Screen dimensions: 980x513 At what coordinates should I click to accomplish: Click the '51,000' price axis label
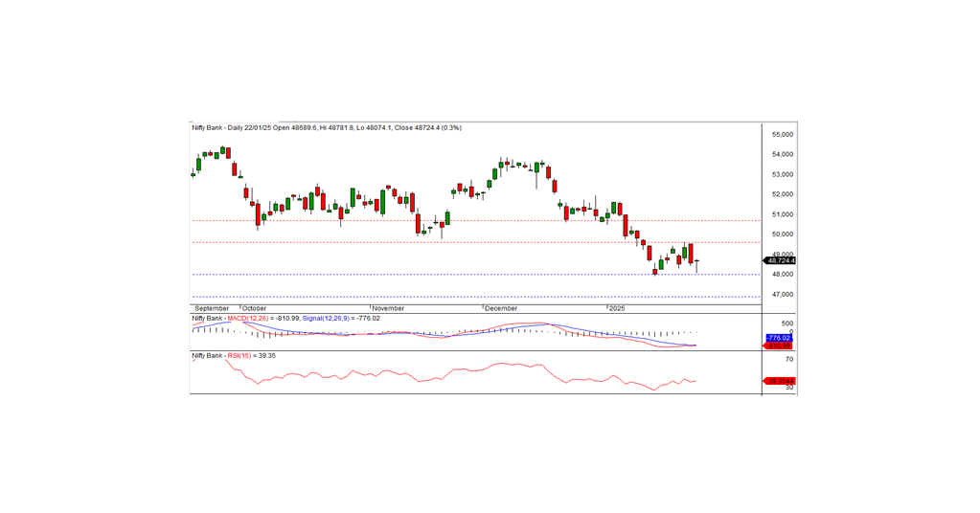click(x=783, y=214)
